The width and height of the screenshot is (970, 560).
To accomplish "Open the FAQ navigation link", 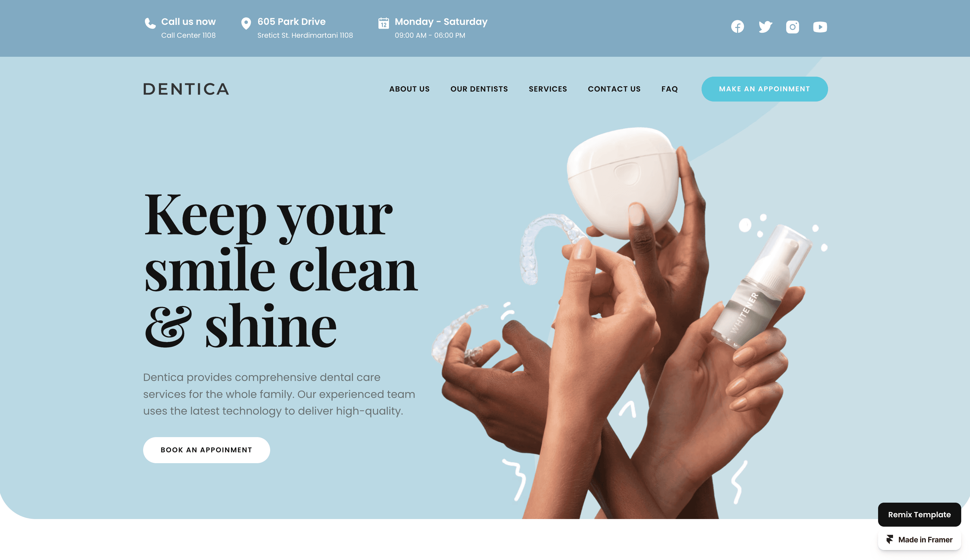I will click(x=669, y=89).
